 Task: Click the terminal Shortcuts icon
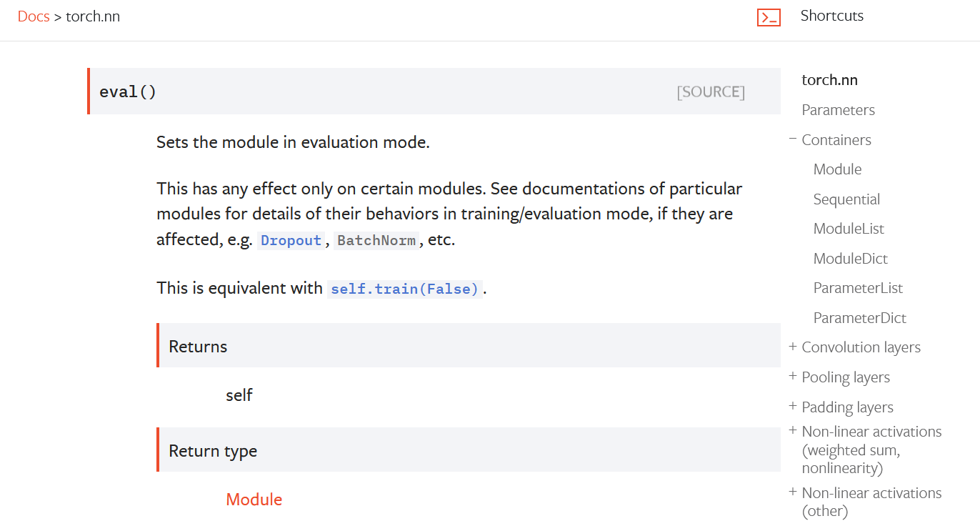[769, 17]
